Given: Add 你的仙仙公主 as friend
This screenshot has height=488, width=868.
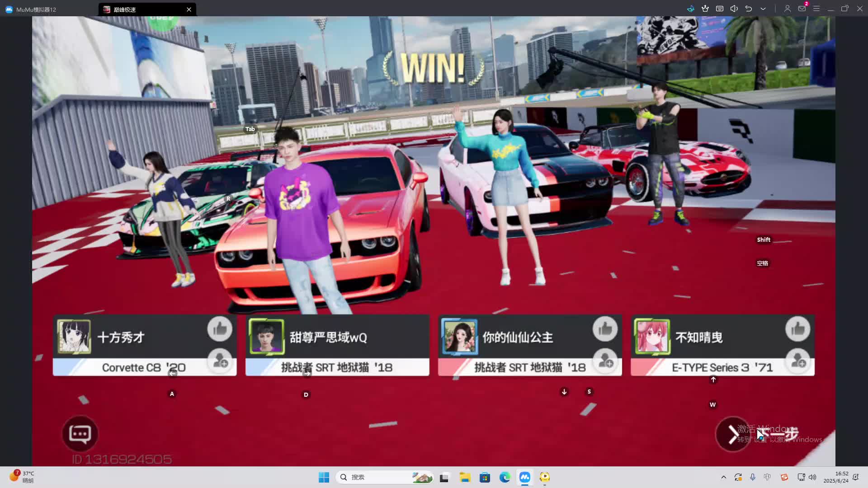Looking at the screenshot, I should (x=605, y=361).
